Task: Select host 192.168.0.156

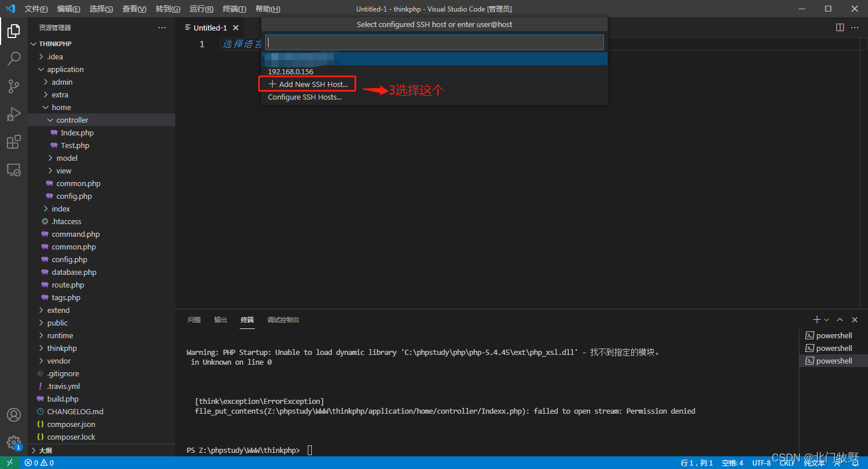Action: [x=435, y=71]
